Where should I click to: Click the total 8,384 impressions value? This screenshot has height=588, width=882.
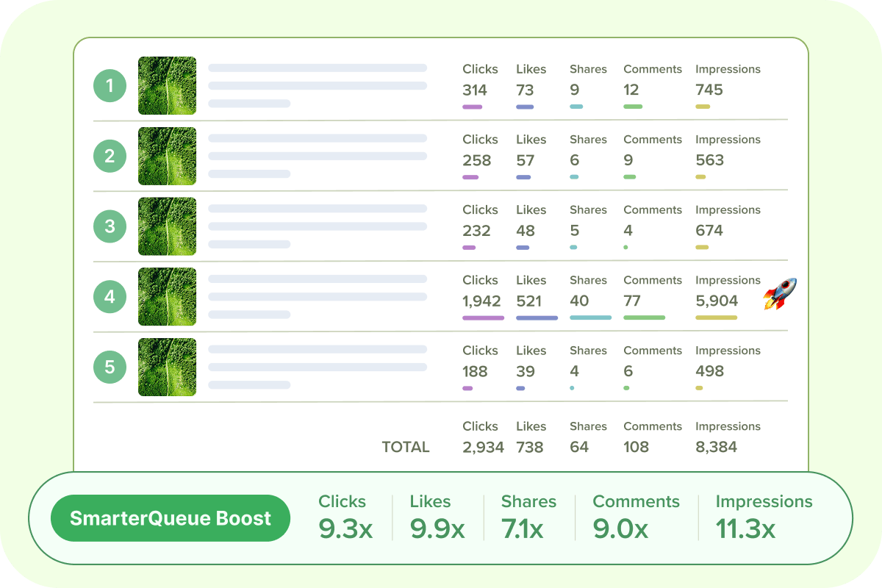(x=716, y=447)
